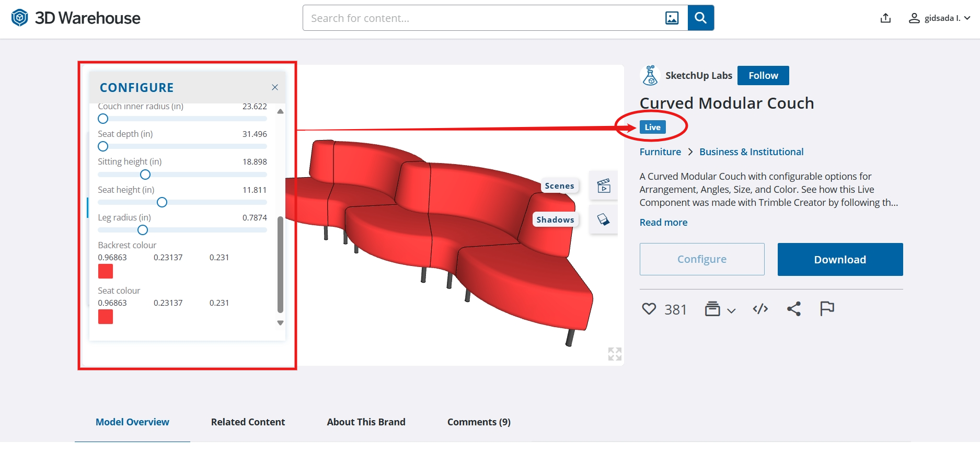Switch to the Related Content tab
The height and width of the screenshot is (452, 980).
[x=248, y=422]
